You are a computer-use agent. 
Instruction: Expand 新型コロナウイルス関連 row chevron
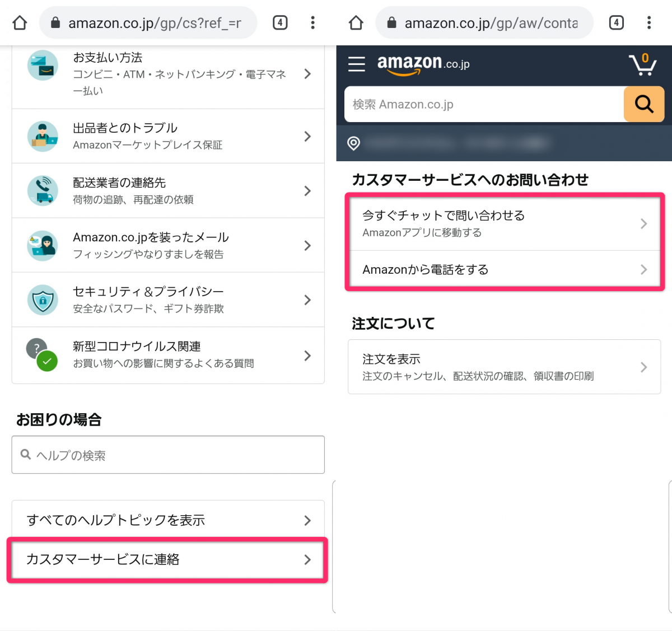[x=307, y=356]
